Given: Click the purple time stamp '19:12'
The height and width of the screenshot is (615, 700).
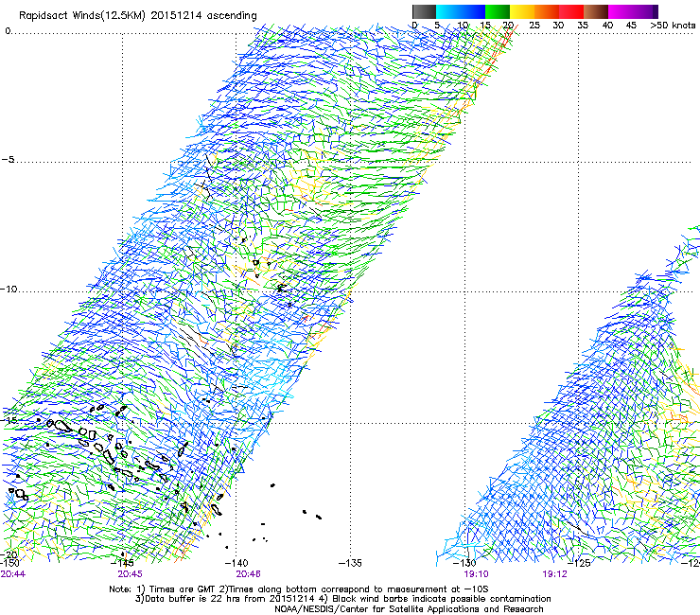Looking at the screenshot, I should (x=554, y=574).
